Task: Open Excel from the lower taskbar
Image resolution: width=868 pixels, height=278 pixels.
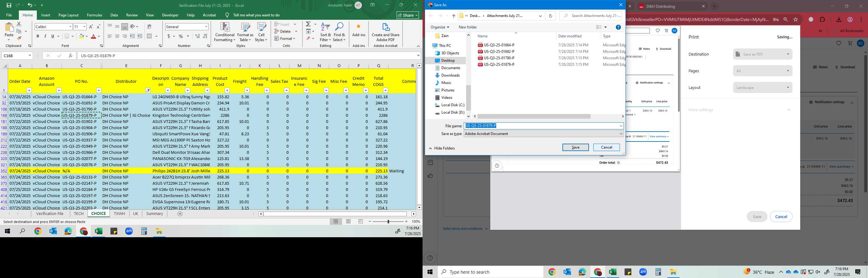Action: point(612,272)
